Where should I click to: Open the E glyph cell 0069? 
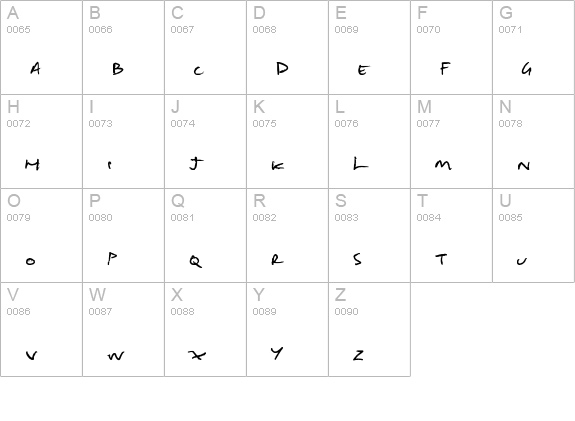(x=369, y=47)
